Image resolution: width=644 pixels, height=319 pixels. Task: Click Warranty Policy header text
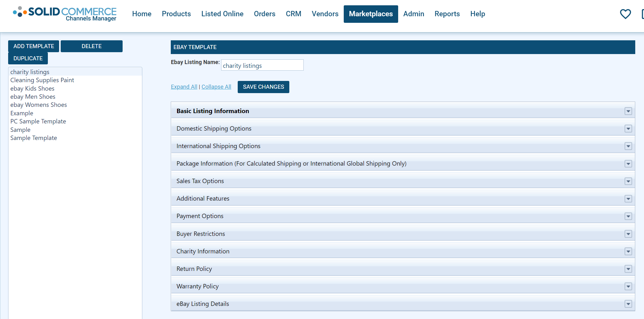pyautogui.click(x=198, y=286)
